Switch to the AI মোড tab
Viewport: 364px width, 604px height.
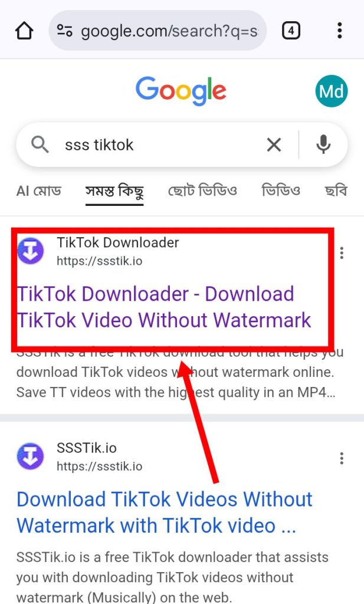(x=38, y=191)
